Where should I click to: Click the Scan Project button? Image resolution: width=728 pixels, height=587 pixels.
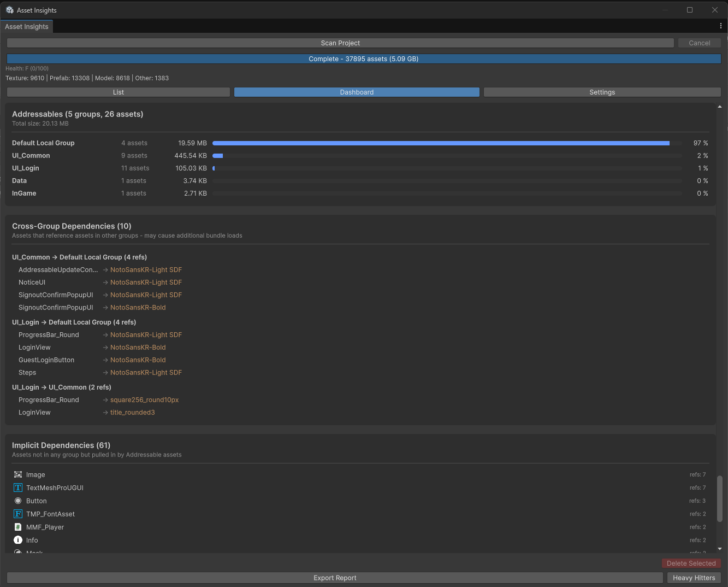coord(340,43)
